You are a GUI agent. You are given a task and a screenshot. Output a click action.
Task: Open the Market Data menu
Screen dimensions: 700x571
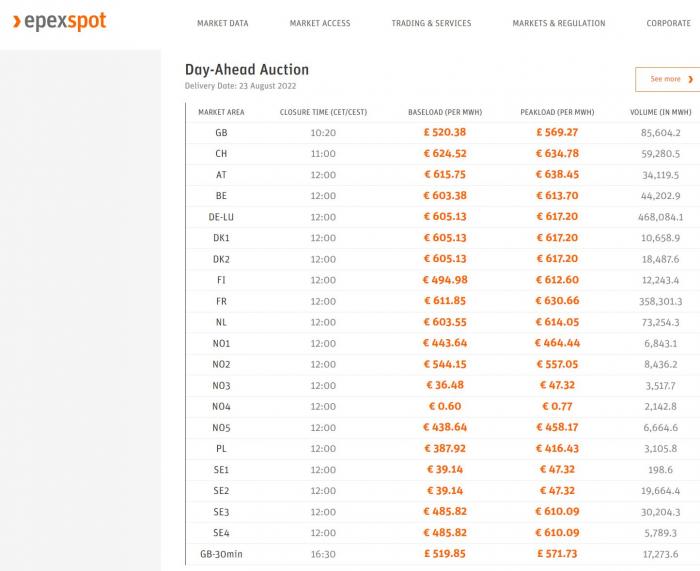click(x=223, y=23)
